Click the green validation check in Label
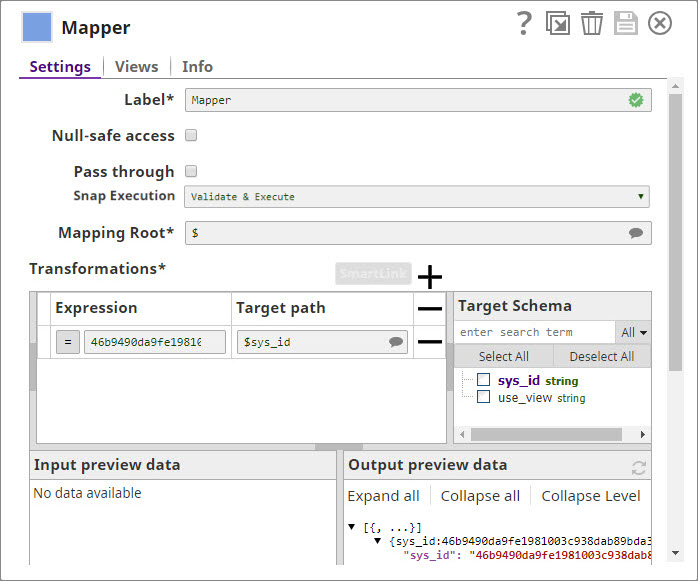This screenshot has width=698, height=581. tap(636, 100)
